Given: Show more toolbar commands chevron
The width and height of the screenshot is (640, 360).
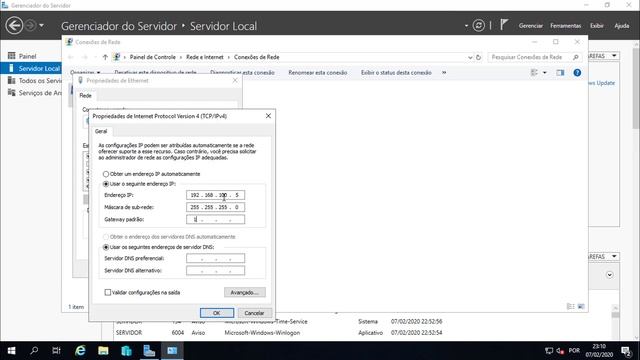Looking at the screenshot, I should pos(444,73).
